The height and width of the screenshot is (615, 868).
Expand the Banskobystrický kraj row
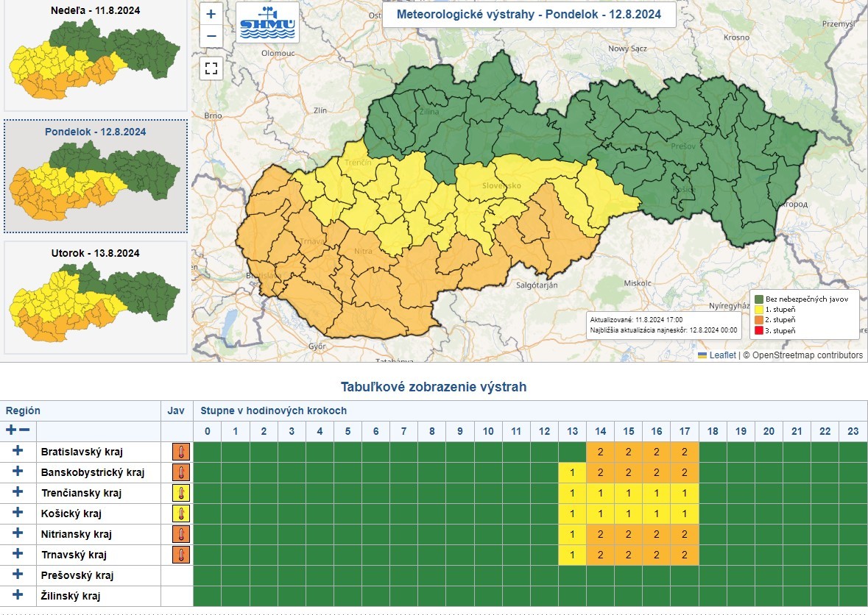(18, 472)
